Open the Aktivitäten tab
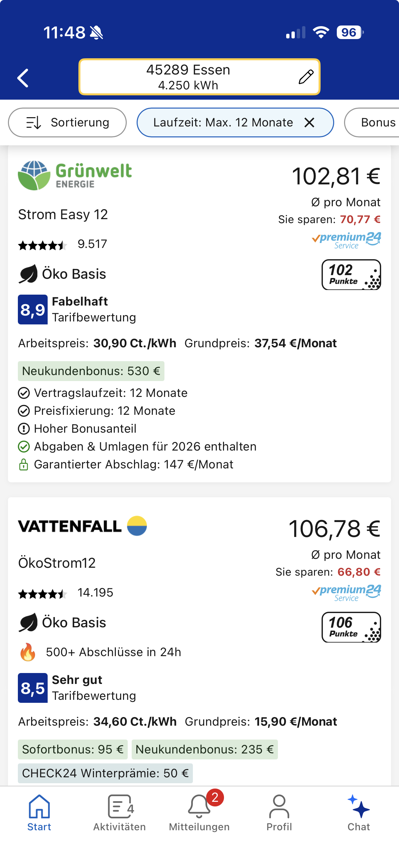This screenshot has height=868, width=399. [x=119, y=813]
